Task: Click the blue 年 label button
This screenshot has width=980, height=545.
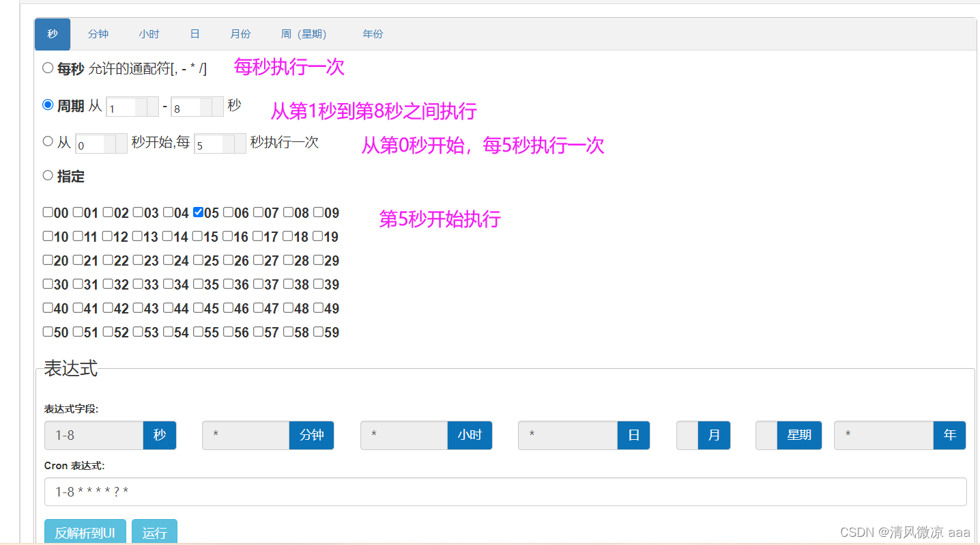Action: (x=950, y=435)
